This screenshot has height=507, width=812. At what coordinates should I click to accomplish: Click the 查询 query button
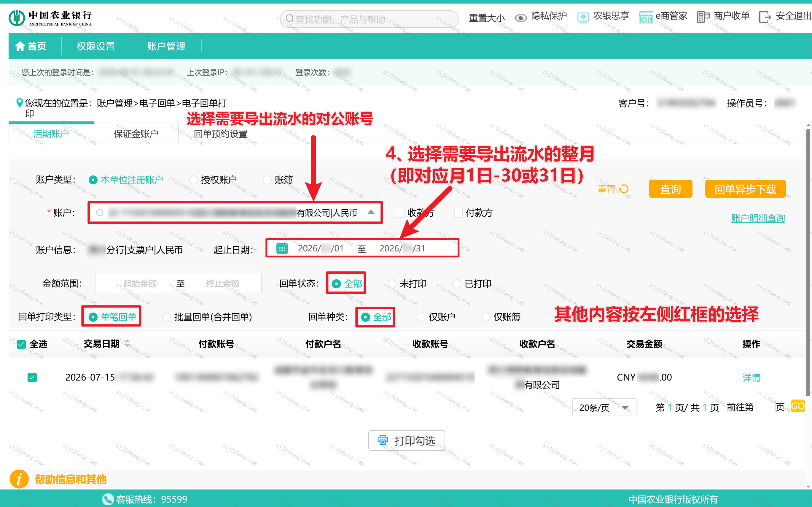(x=670, y=189)
